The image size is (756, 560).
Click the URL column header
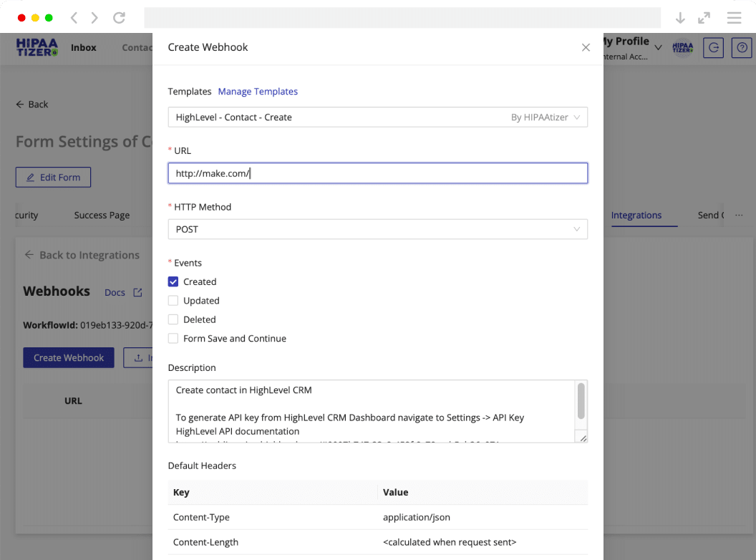pyautogui.click(x=73, y=401)
